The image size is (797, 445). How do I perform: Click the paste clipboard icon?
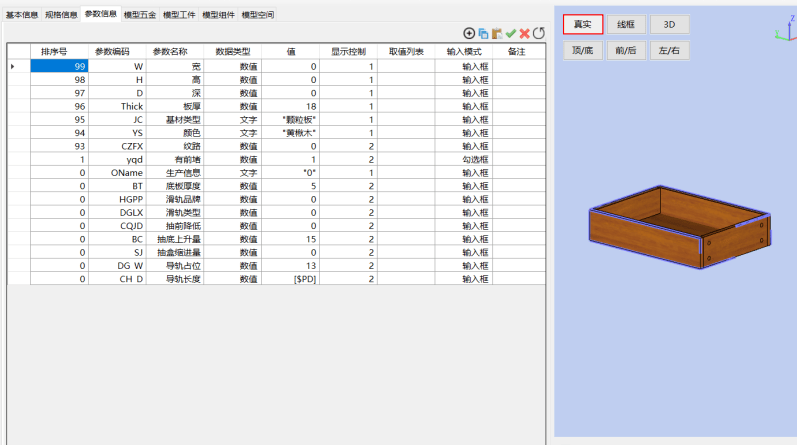[x=497, y=33]
